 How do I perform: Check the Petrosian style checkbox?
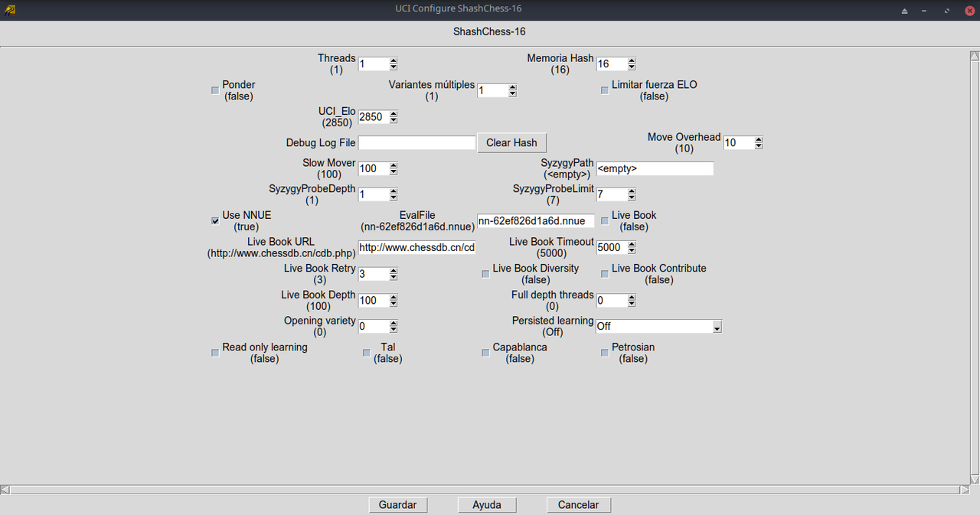click(605, 353)
